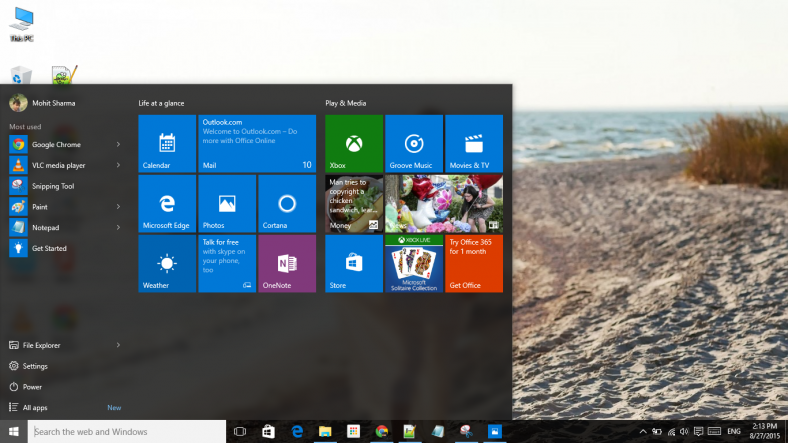Show hidden system tray icons
Viewport: 788px width, 443px height.
pyautogui.click(x=643, y=431)
